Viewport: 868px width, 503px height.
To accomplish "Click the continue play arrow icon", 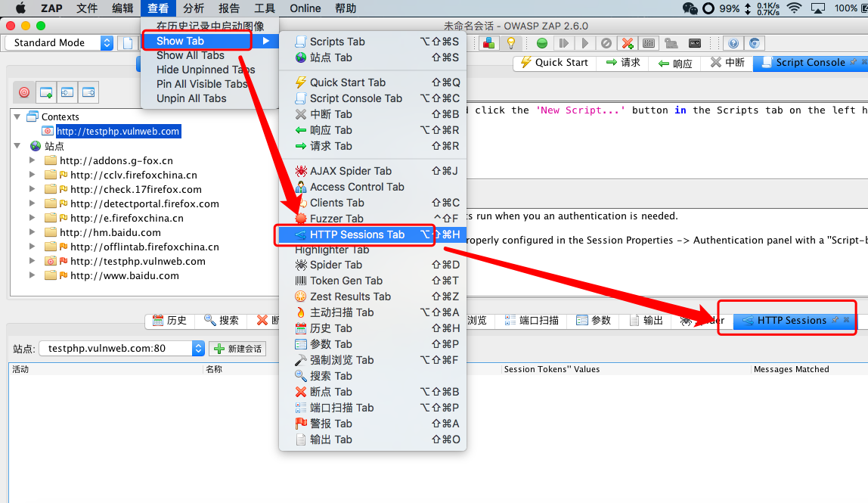I will [x=584, y=43].
